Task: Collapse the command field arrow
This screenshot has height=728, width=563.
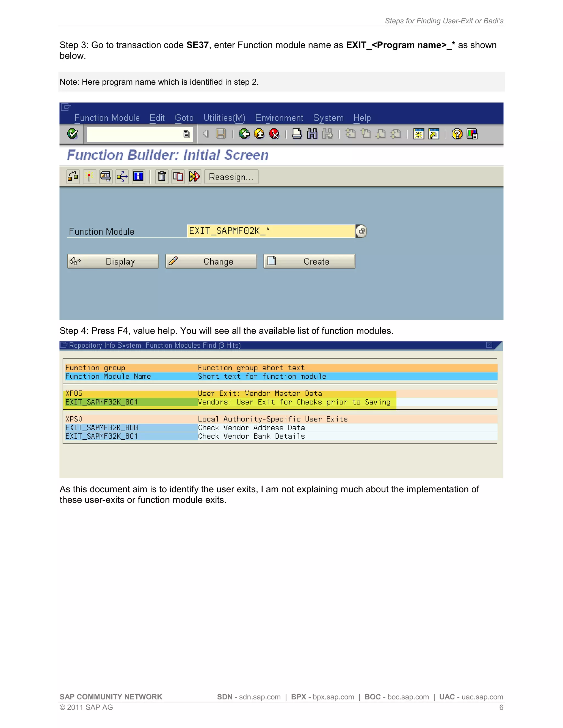Action: [x=205, y=134]
